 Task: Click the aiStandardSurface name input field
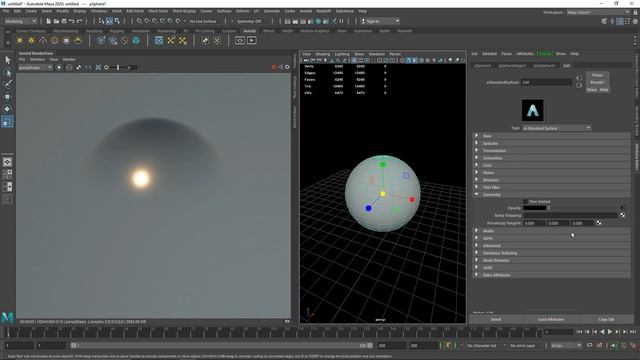[x=547, y=82]
